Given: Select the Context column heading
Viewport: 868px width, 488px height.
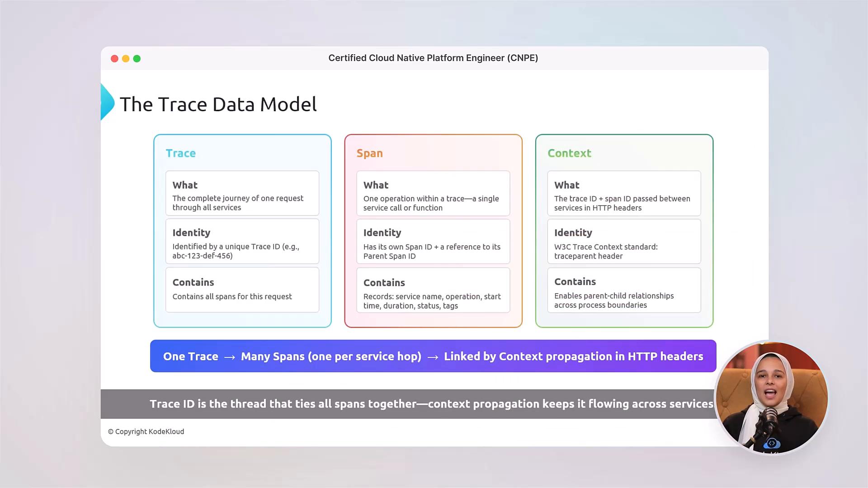Looking at the screenshot, I should (569, 153).
